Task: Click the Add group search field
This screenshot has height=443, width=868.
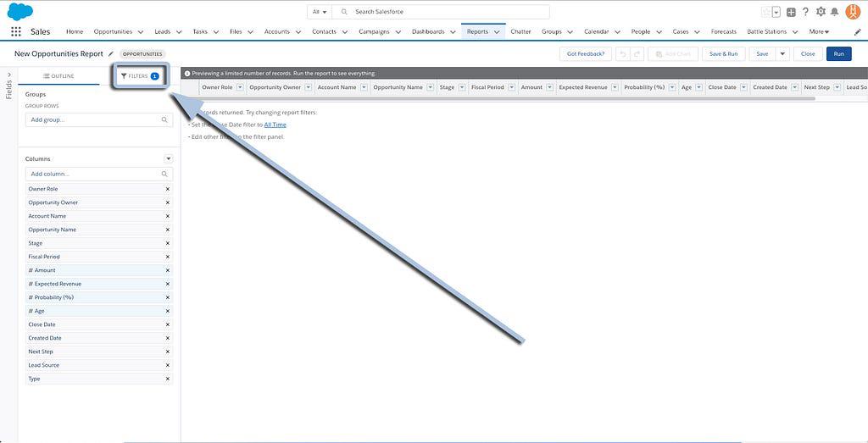Action: point(98,120)
